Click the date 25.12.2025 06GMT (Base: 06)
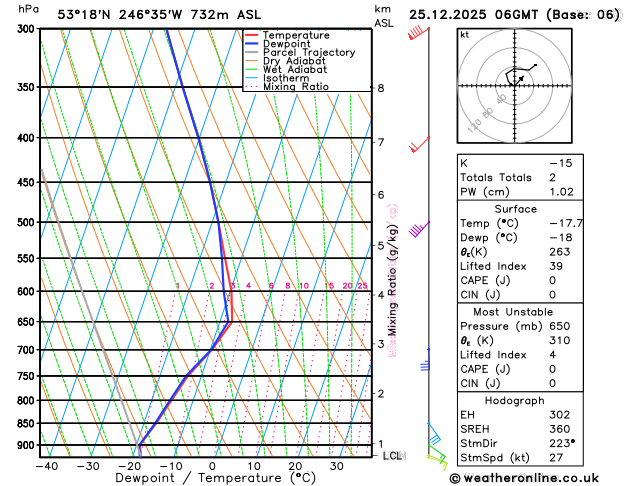Screen dimensions: 629x486 (x=515, y=15)
